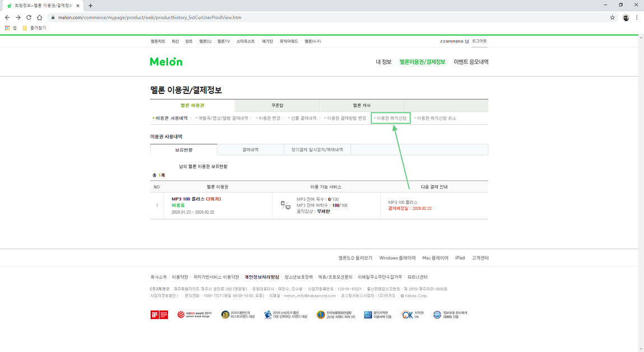Open 스타포스트 in the top navigation
Image resolution: width=644 pixels, height=352 pixels.
click(x=246, y=41)
